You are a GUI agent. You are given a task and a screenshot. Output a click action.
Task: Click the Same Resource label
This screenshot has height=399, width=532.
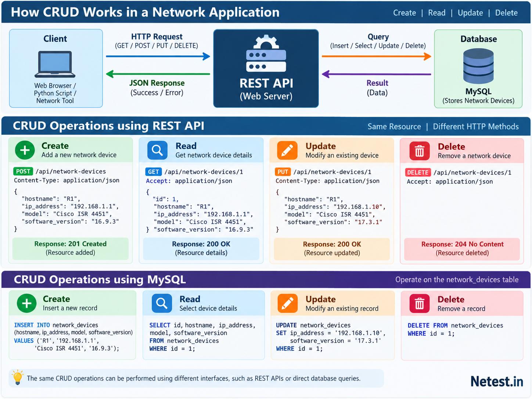click(394, 126)
